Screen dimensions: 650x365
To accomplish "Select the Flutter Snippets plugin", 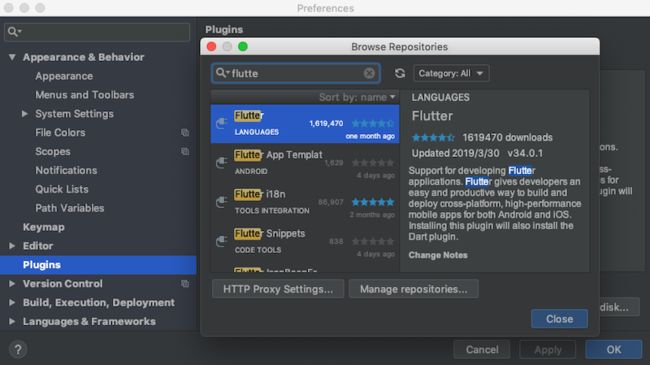I will 305,242.
